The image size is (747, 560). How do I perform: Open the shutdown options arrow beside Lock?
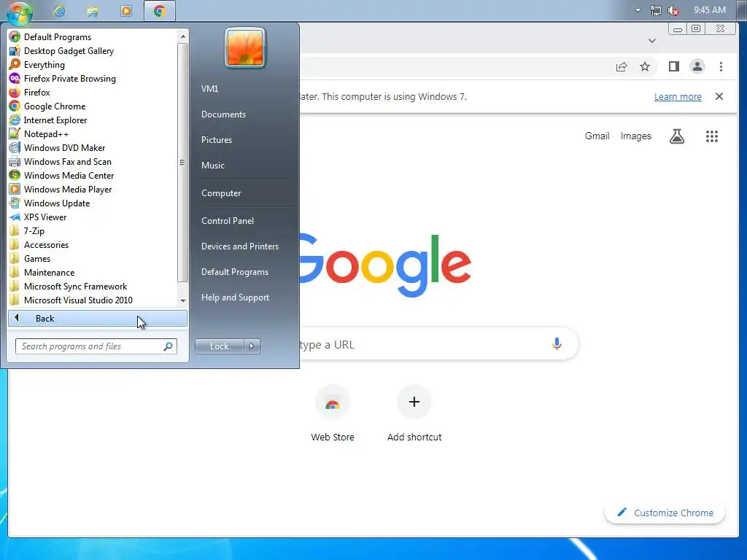pos(252,346)
